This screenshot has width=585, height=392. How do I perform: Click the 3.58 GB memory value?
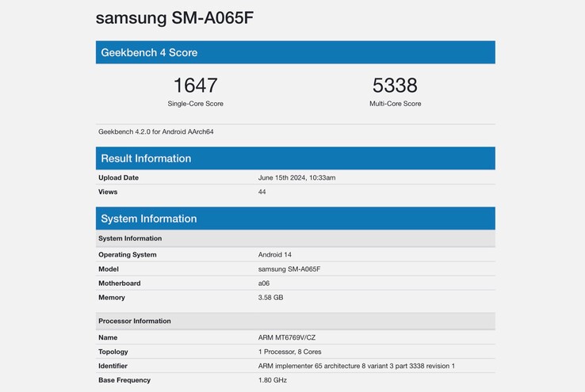pyautogui.click(x=270, y=298)
